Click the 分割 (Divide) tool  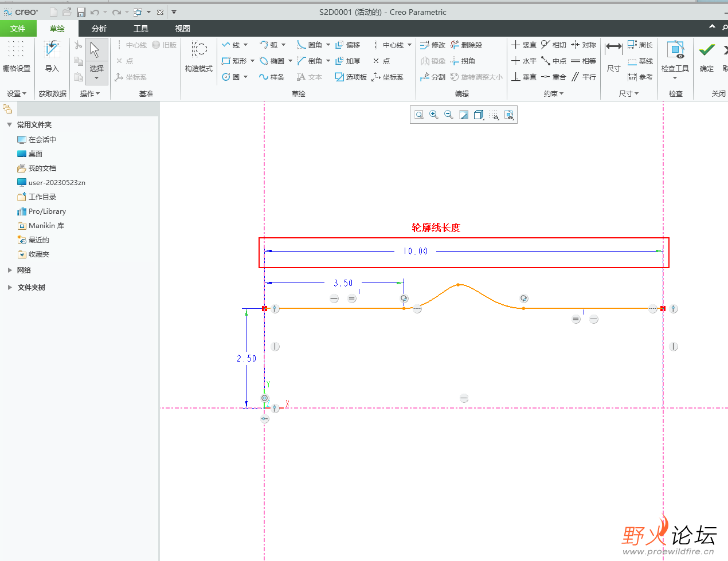coord(433,77)
